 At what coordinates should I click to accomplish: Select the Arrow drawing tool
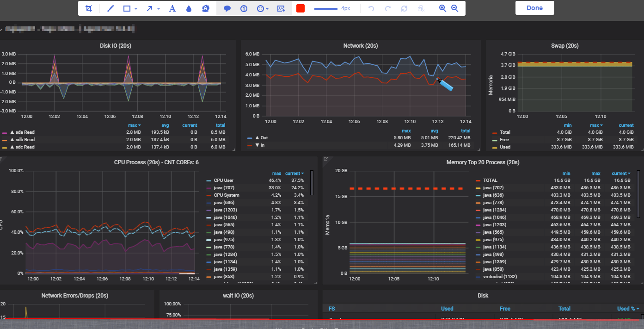[150, 8]
